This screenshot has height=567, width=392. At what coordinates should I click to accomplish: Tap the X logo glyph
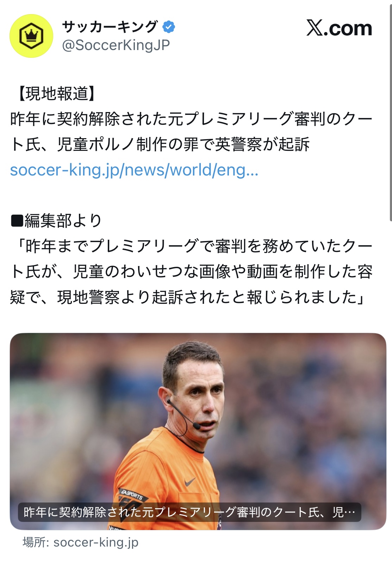click(x=314, y=28)
